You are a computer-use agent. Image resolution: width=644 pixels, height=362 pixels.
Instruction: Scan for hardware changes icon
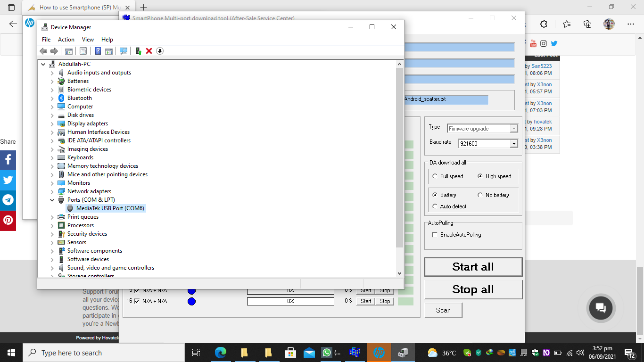coord(124,51)
